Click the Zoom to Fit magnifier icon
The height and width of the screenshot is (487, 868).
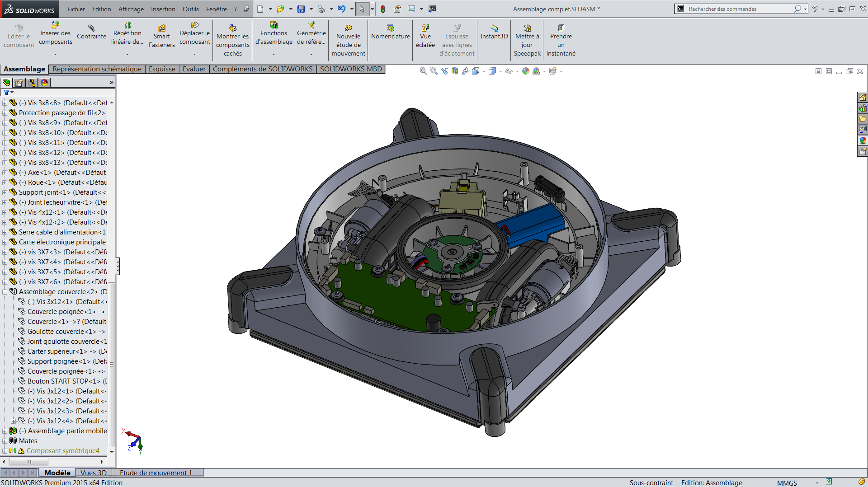tap(423, 71)
